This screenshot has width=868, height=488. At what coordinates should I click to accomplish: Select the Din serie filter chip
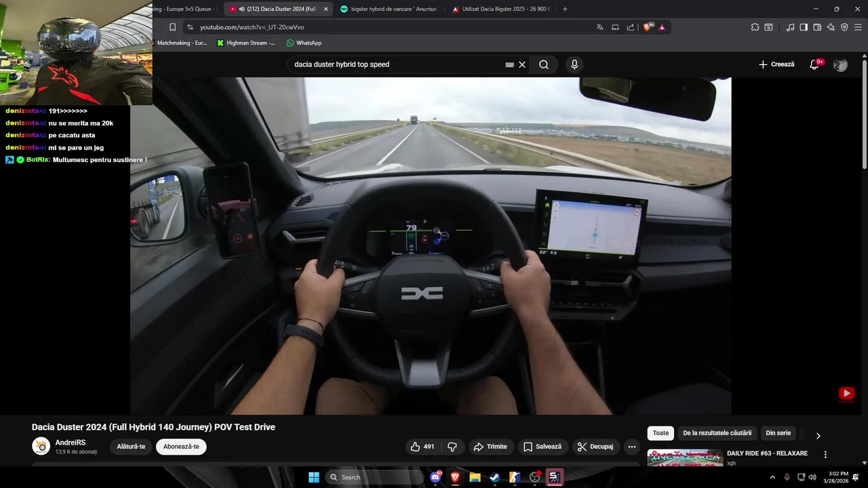(778, 433)
